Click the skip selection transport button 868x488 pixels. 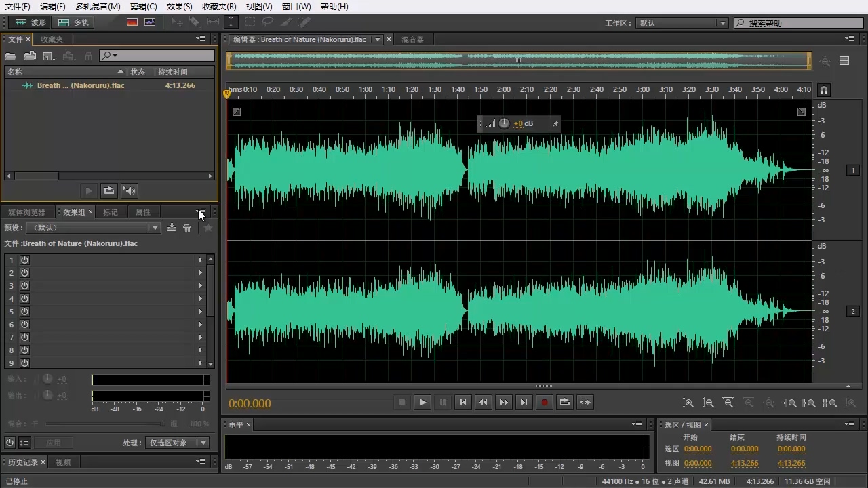585,402
